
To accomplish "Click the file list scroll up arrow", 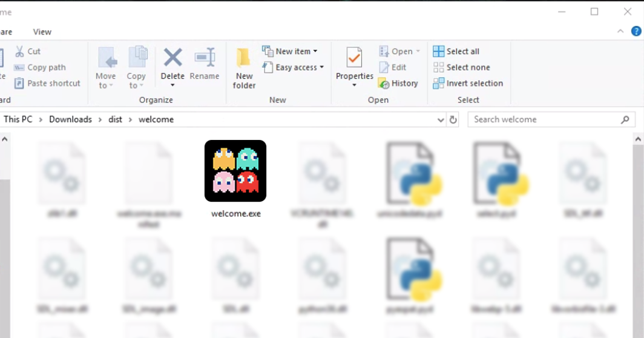I will (638, 139).
